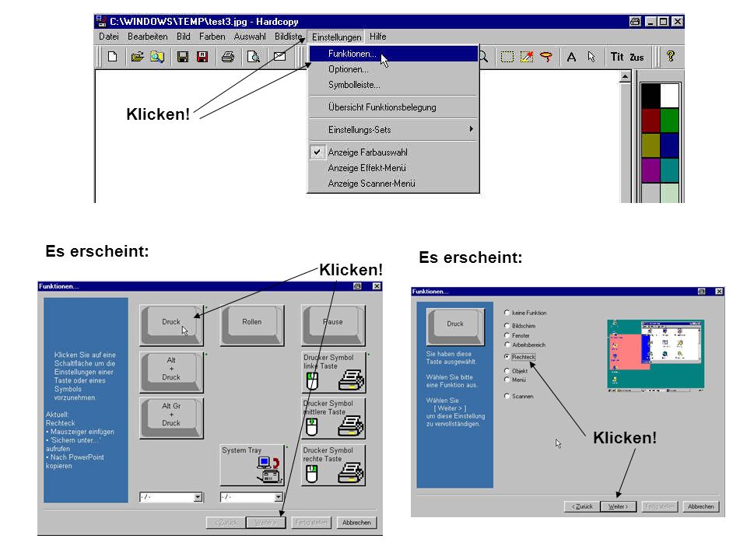Pick the black color swatch
The width and height of the screenshot is (747, 560).
(x=651, y=96)
